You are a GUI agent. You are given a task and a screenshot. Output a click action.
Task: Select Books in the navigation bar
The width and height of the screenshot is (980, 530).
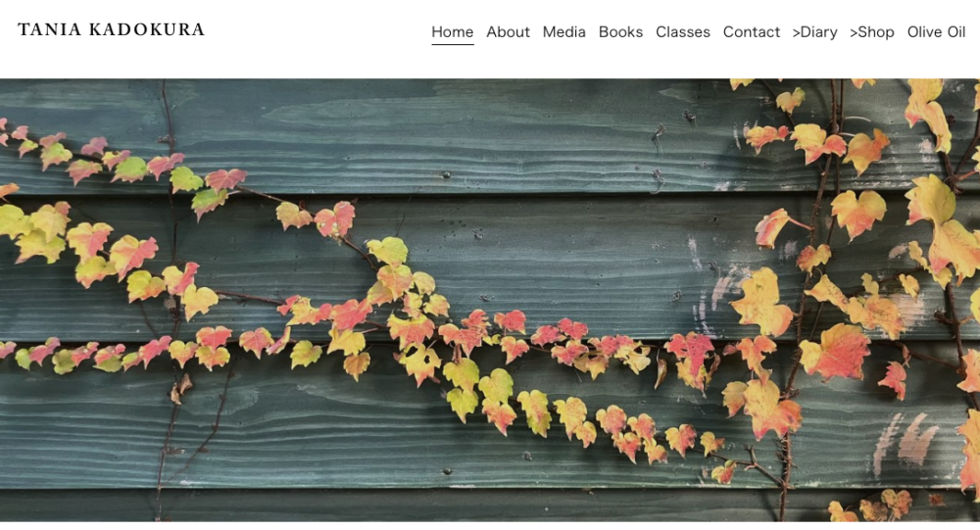[620, 32]
